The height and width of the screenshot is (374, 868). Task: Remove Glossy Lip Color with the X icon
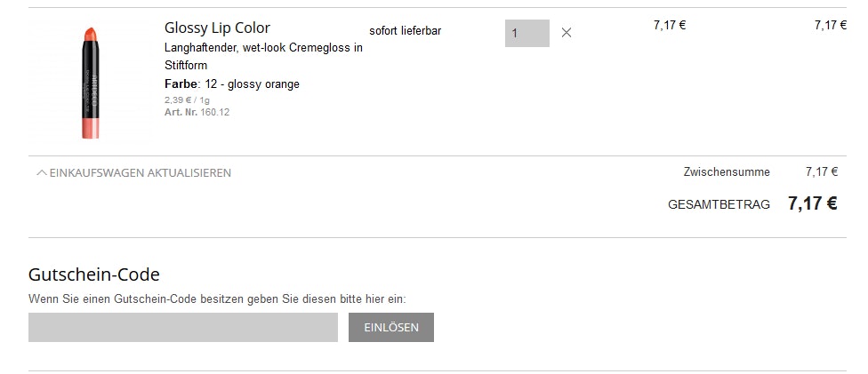tap(566, 33)
